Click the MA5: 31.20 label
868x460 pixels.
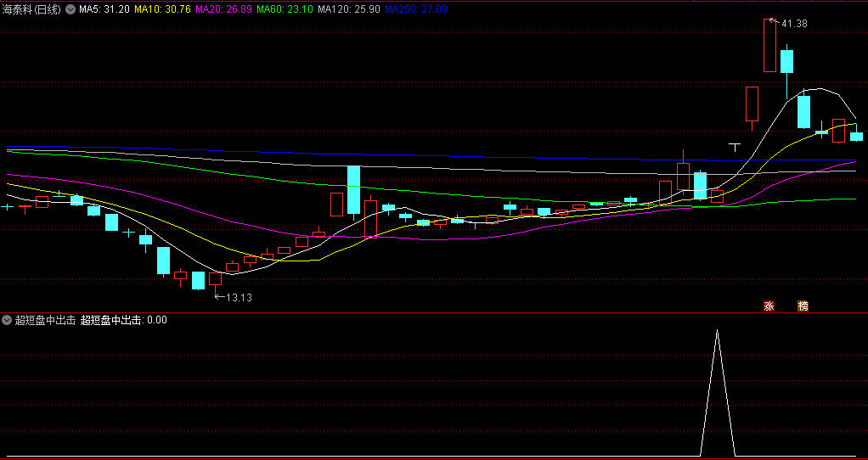[x=104, y=9]
